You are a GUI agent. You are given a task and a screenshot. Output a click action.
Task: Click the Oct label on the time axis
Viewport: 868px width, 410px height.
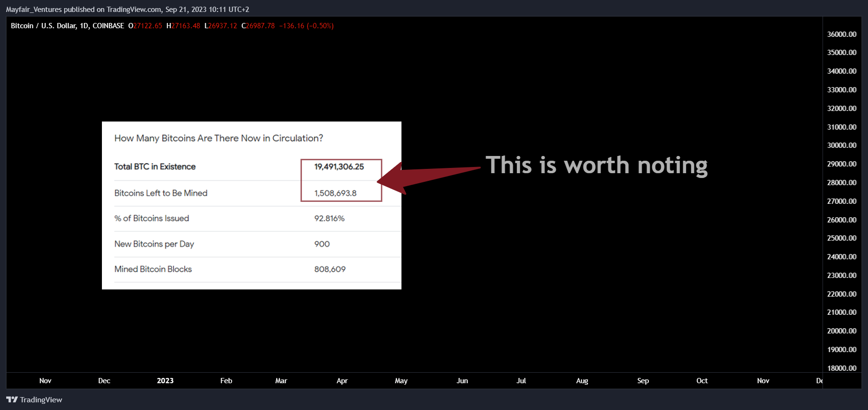[x=702, y=381]
